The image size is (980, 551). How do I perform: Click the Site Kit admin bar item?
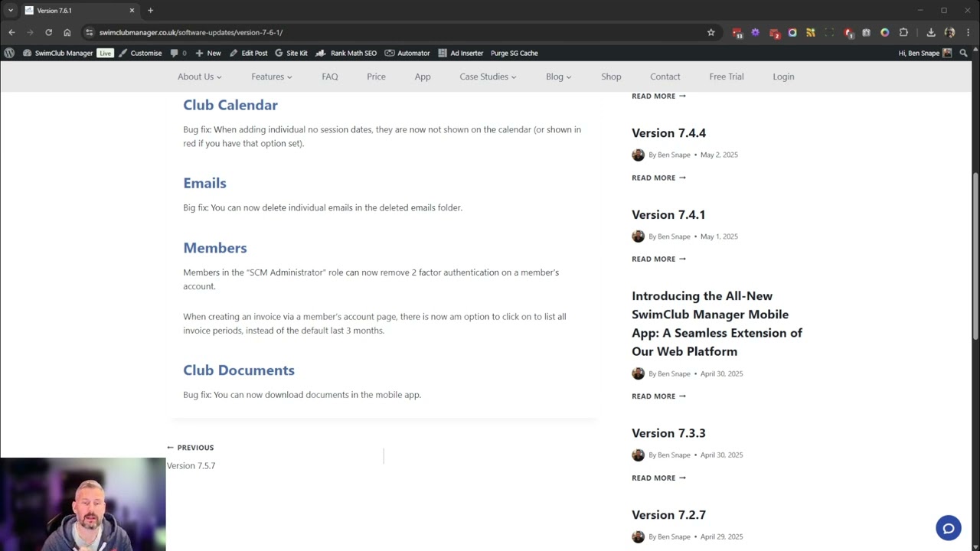tap(291, 53)
